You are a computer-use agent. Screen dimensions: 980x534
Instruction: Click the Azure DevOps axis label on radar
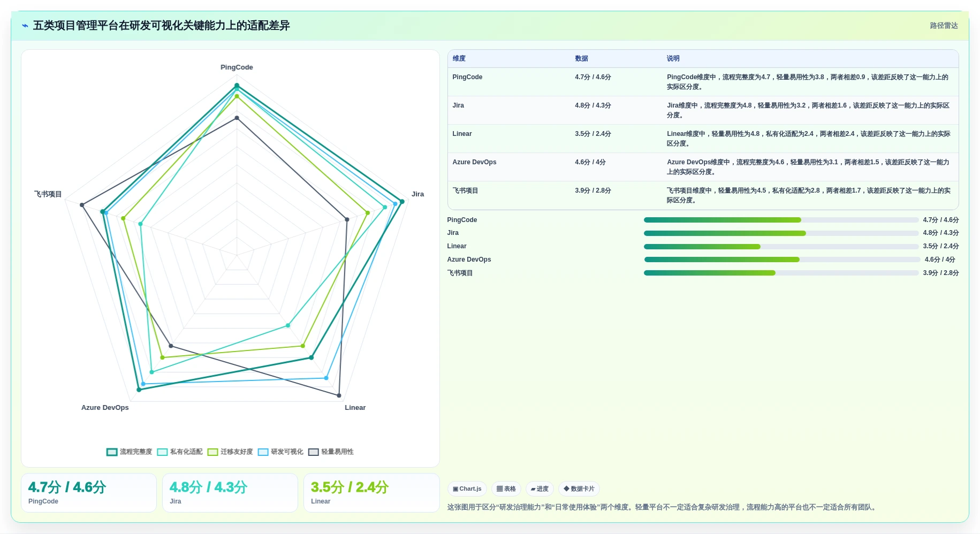pyautogui.click(x=105, y=408)
